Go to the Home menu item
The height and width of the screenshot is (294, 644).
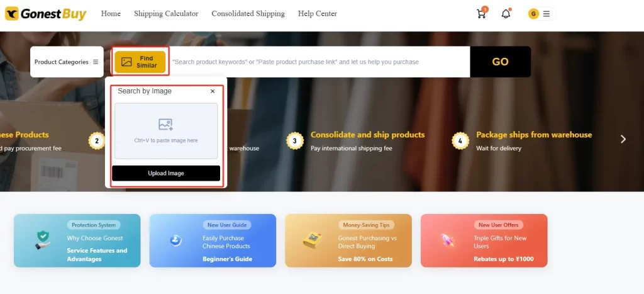click(111, 14)
